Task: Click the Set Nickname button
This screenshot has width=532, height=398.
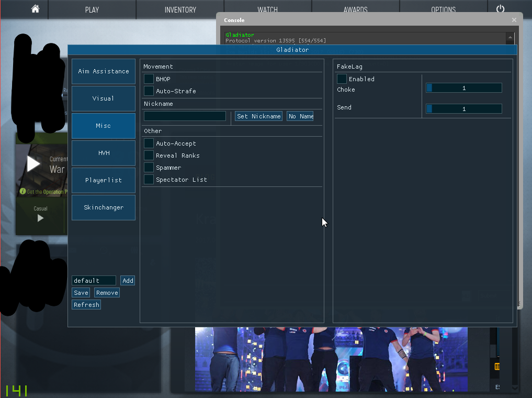Action: coord(258,116)
